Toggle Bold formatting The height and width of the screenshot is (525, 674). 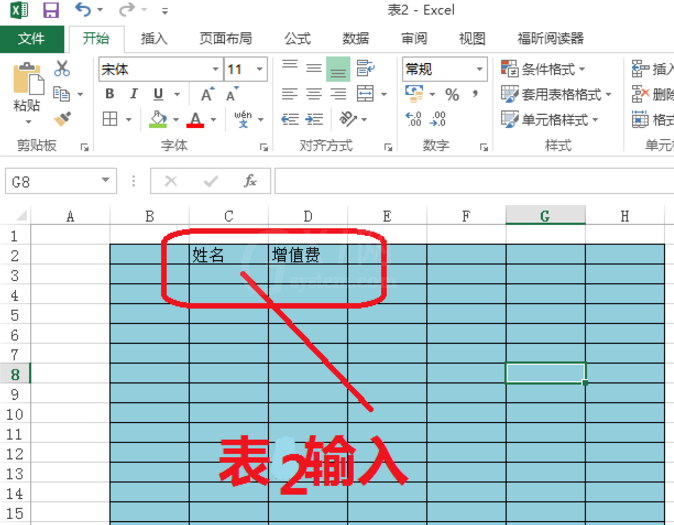pos(110,94)
